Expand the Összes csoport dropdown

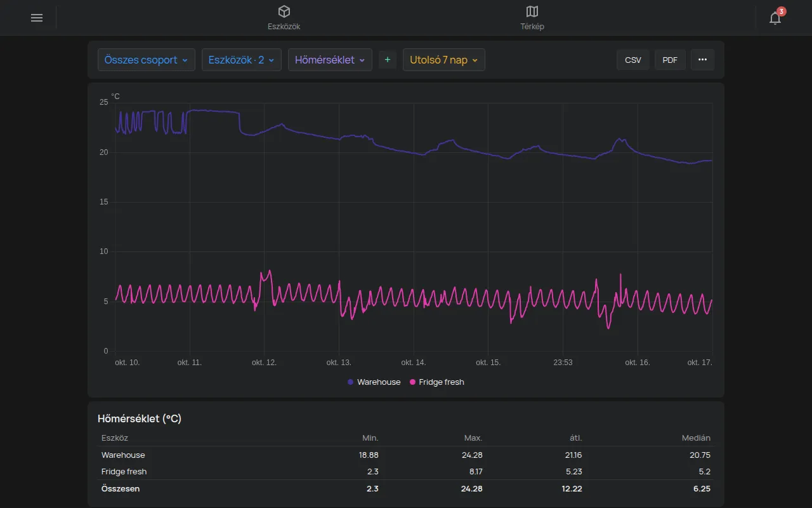147,60
